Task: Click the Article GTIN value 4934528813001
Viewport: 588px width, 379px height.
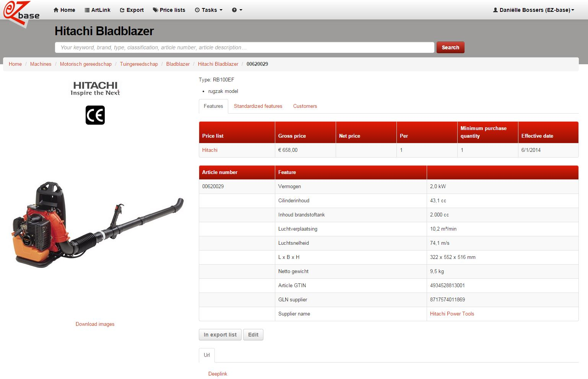Action: pos(447,285)
